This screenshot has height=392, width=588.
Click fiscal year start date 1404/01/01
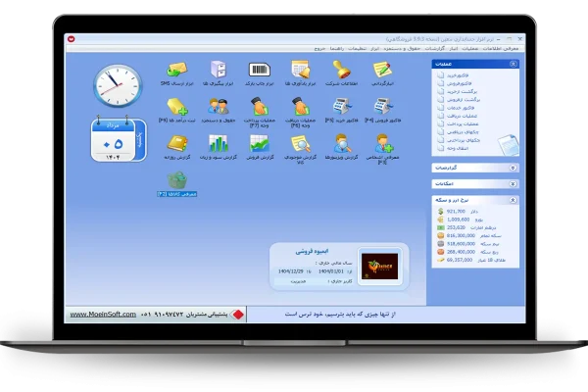click(331, 271)
